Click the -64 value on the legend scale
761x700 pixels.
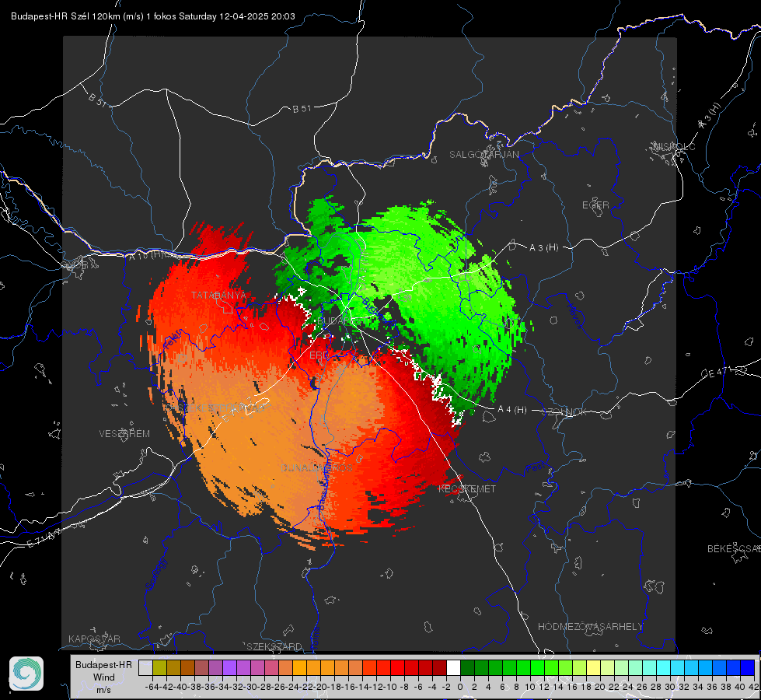tap(152, 687)
